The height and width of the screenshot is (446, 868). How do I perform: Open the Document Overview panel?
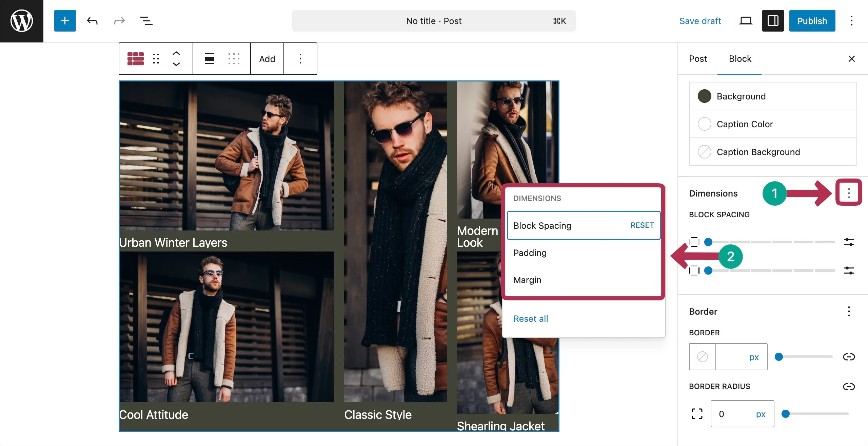coord(146,21)
